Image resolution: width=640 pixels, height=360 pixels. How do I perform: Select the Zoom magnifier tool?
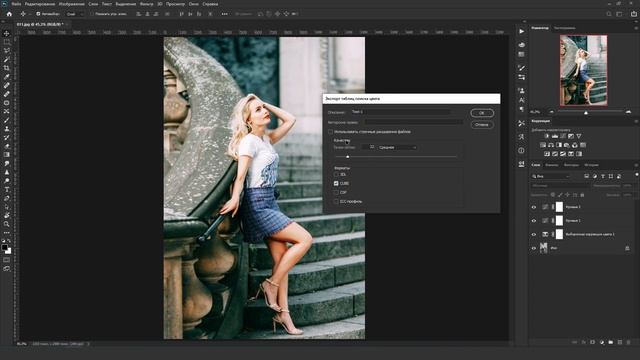click(7, 224)
